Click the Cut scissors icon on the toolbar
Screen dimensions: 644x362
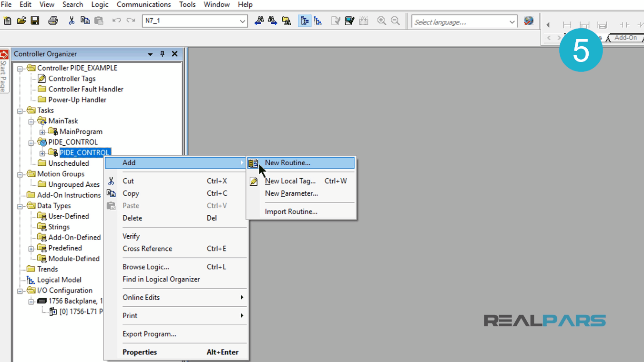tap(72, 21)
